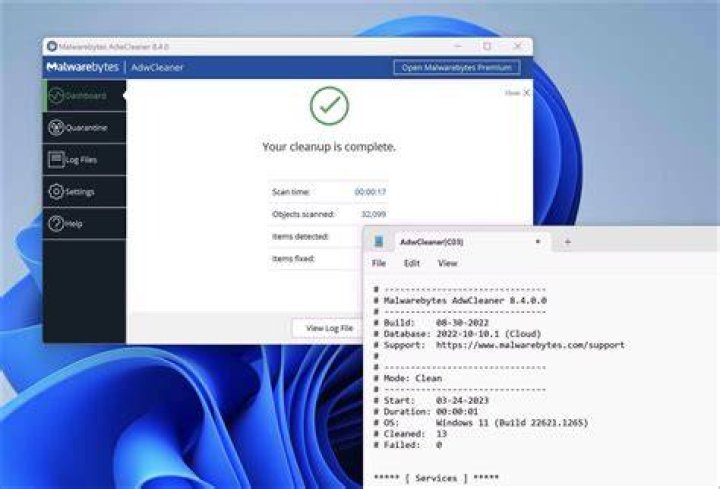
Task: Open the File menu in Notepad
Action: point(379,263)
